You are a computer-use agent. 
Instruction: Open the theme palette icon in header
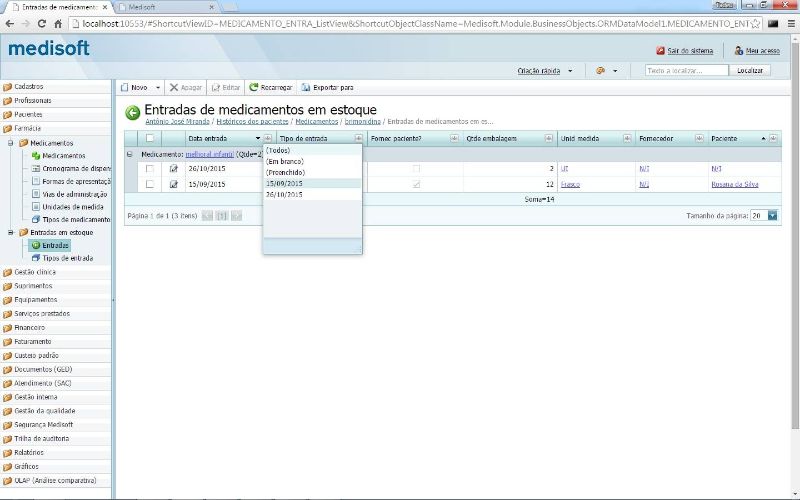click(601, 70)
